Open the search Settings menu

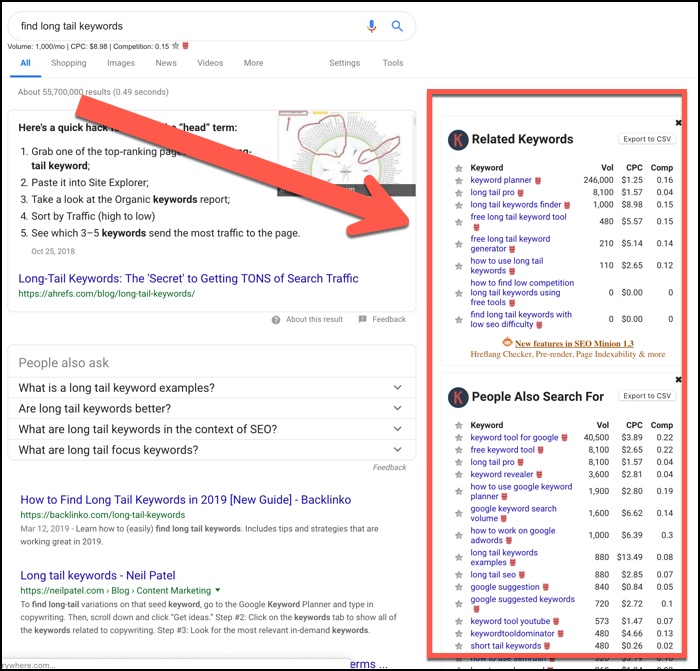(x=344, y=63)
